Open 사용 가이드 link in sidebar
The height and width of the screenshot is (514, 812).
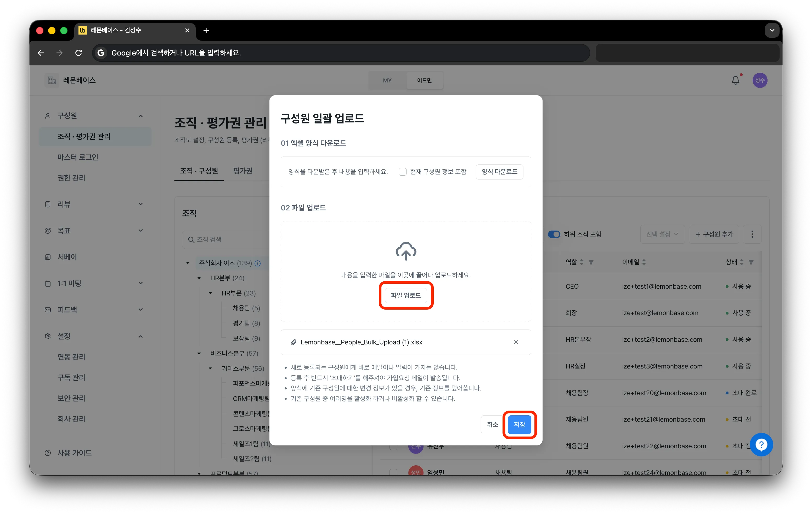tap(75, 453)
